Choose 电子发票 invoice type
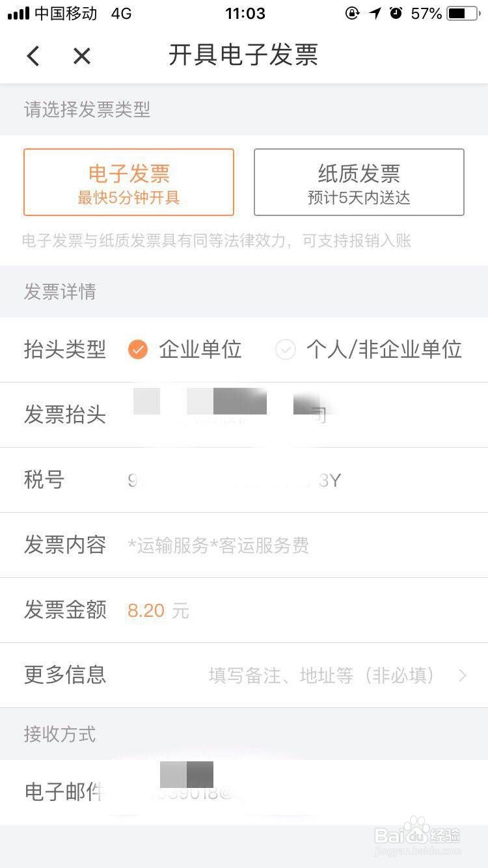Viewport: 488px width, 868px height. 129,182
